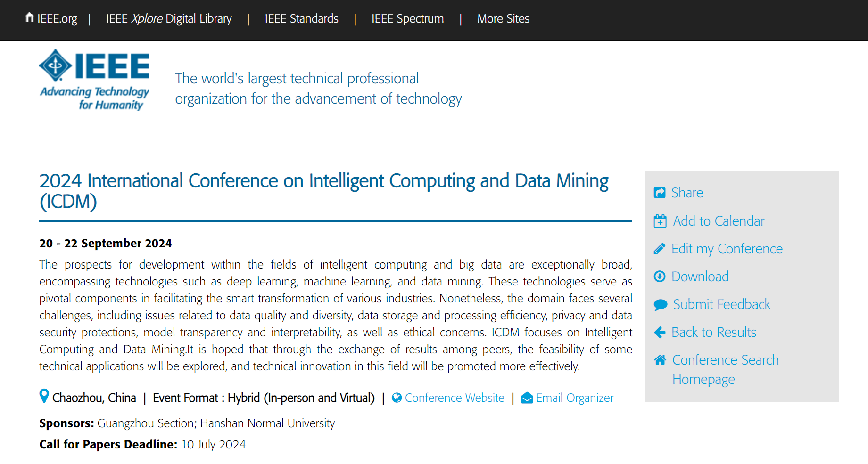This screenshot has width=868, height=464.
Task: Click the globe icon beside Conference Website
Action: [397, 398]
